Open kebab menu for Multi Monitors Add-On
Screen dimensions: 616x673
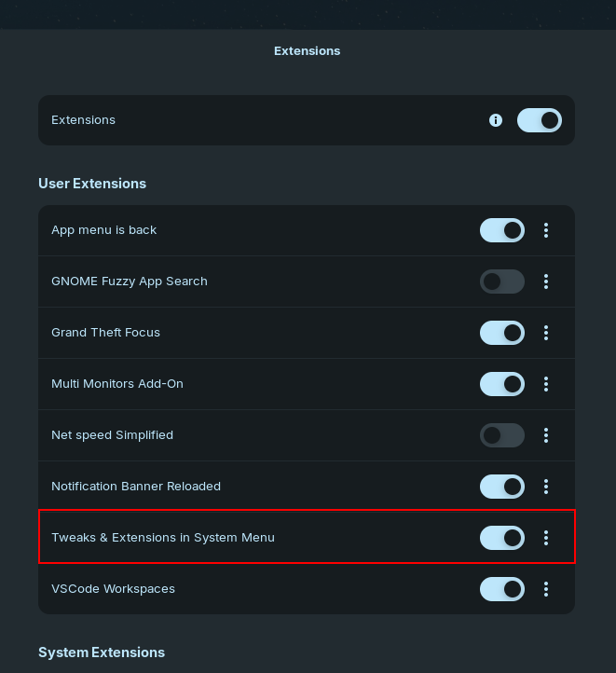pos(546,384)
